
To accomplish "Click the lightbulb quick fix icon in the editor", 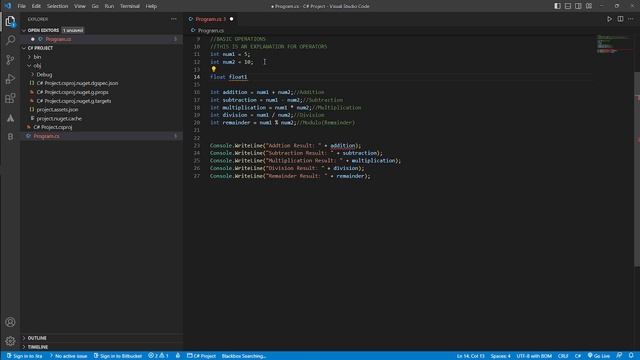I will coord(213,69).
